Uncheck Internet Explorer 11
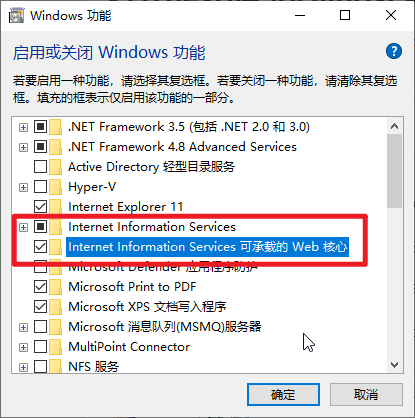This screenshot has height=418, width=415. pos(40,207)
